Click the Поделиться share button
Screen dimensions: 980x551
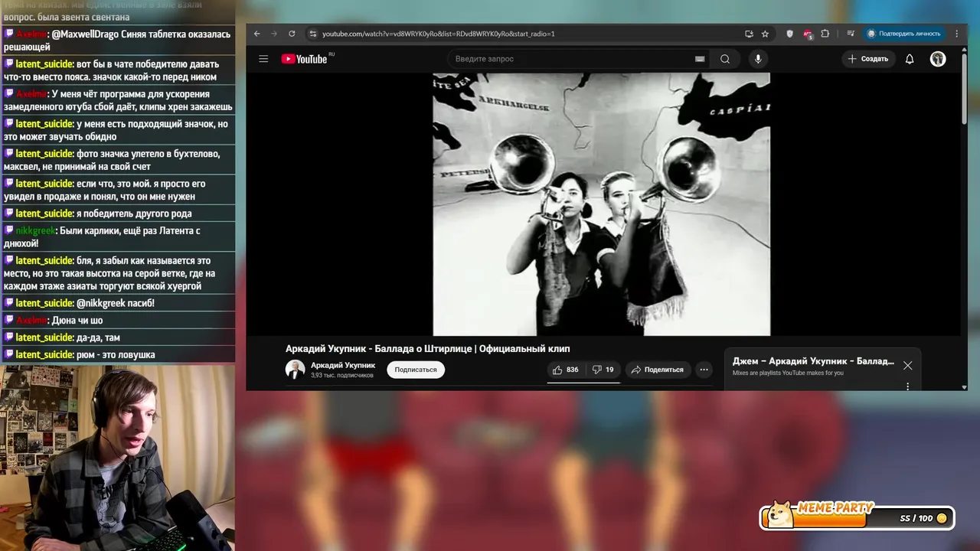coord(658,370)
